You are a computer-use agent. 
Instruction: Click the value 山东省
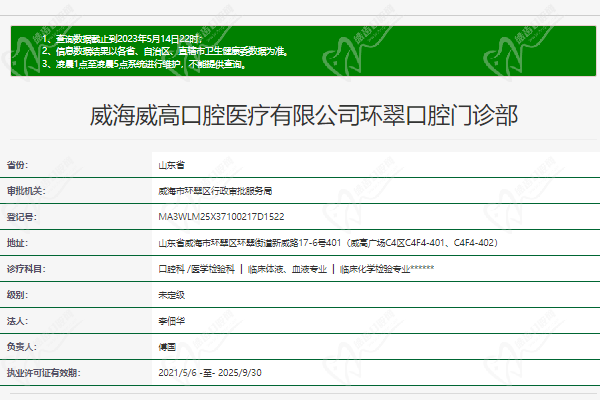[x=171, y=165]
